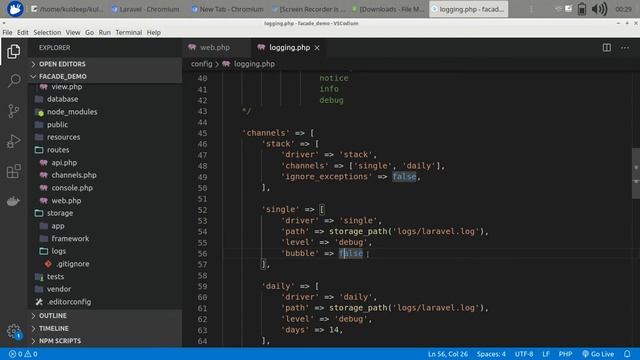Collapse the logs folder
The image size is (640, 360).
point(58,251)
